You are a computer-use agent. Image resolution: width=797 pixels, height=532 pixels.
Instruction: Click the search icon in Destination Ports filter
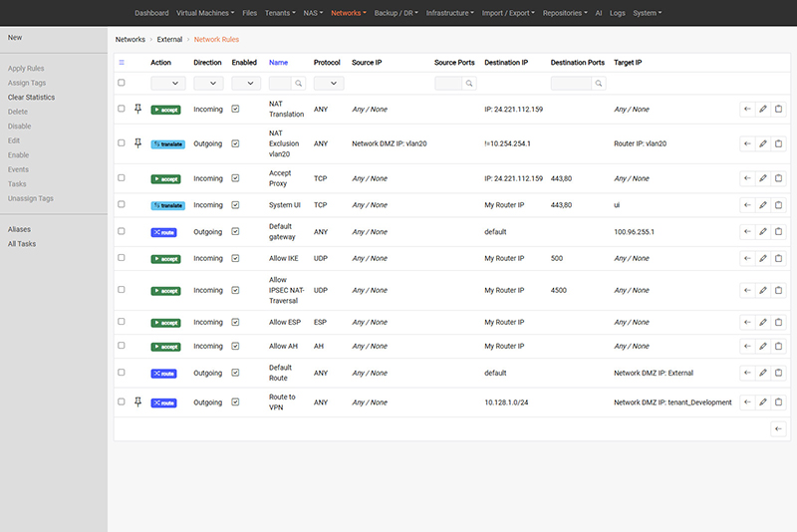[599, 84]
